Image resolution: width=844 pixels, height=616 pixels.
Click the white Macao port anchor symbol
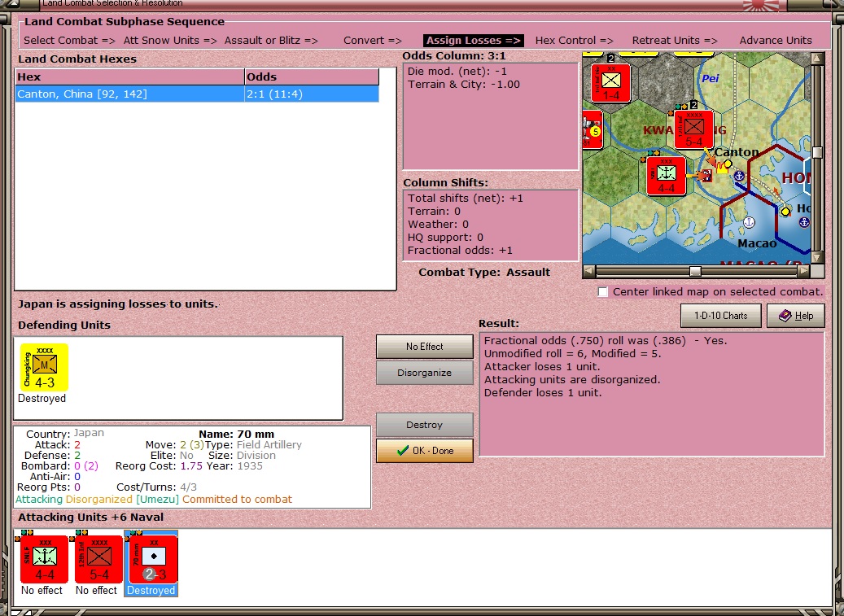tap(749, 221)
